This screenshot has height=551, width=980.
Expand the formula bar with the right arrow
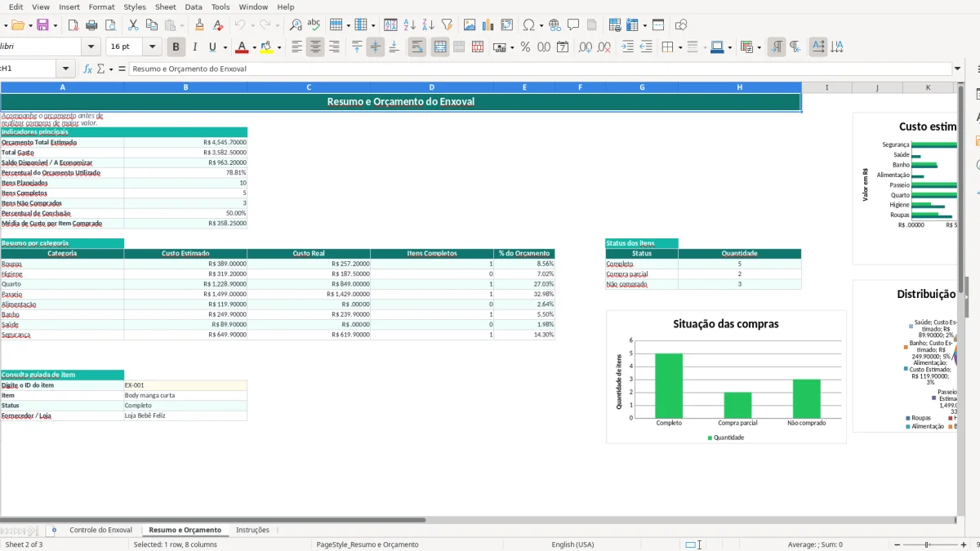pyautogui.click(x=957, y=69)
